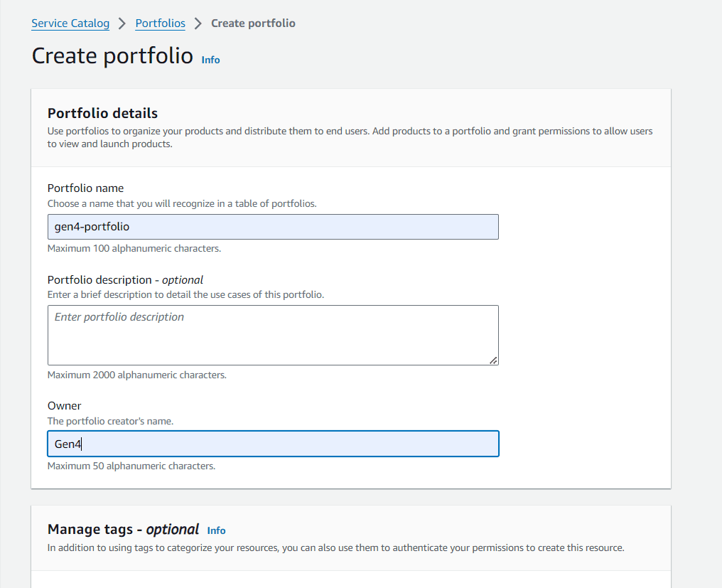Click the Owner field label
Viewport: 722px width, 588px height.
coord(64,405)
